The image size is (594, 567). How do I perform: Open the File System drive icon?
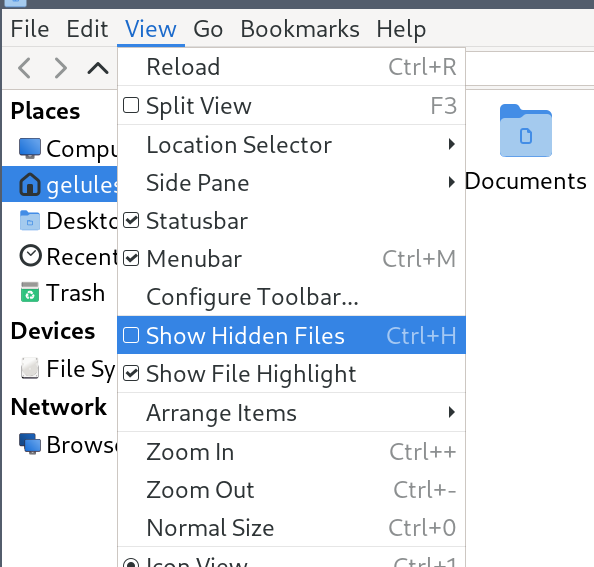[30, 368]
